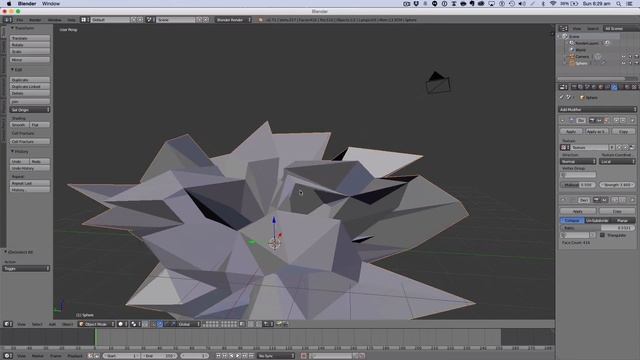Open the Direction Normal dropdown

tap(578, 162)
